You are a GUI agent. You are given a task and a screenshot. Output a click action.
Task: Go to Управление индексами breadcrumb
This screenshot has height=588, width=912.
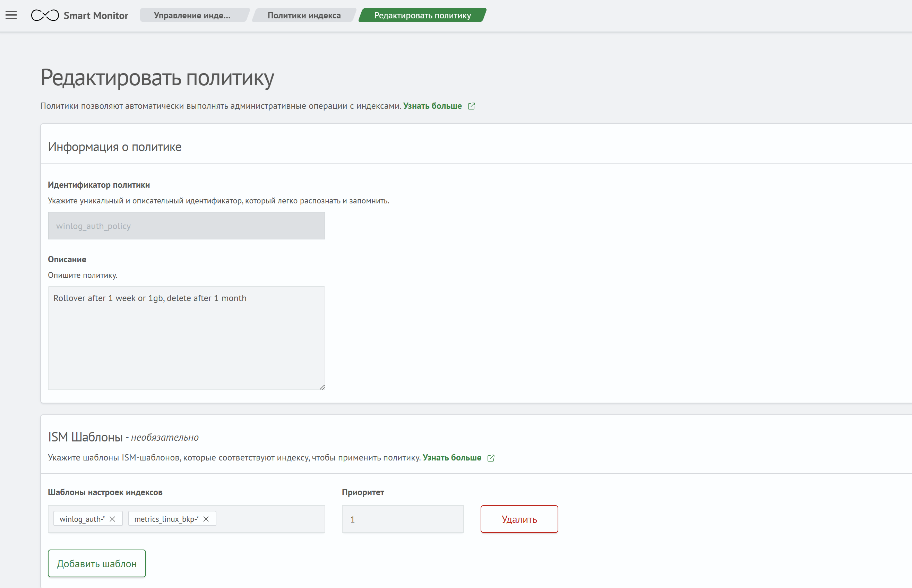tap(192, 15)
